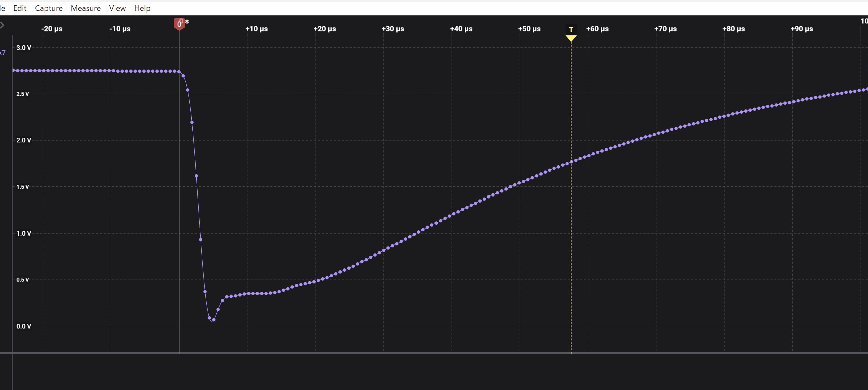Click the +90 µs time ruler label
The image size is (868, 390).
(802, 29)
